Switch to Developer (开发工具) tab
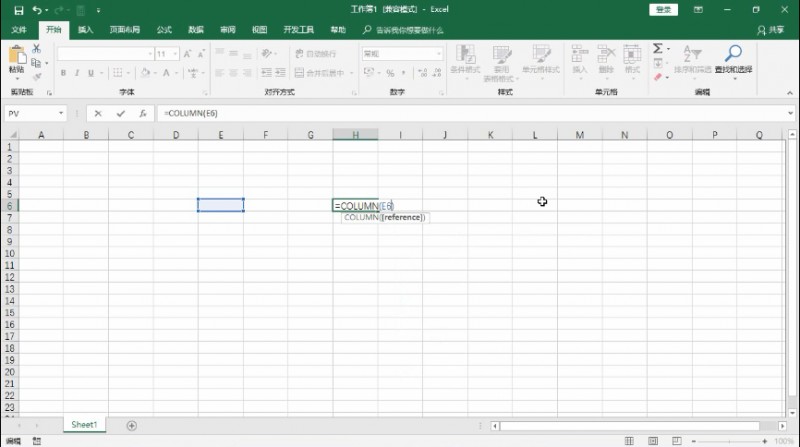Image resolution: width=800 pixels, height=447 pixels. tap(298, 30)
